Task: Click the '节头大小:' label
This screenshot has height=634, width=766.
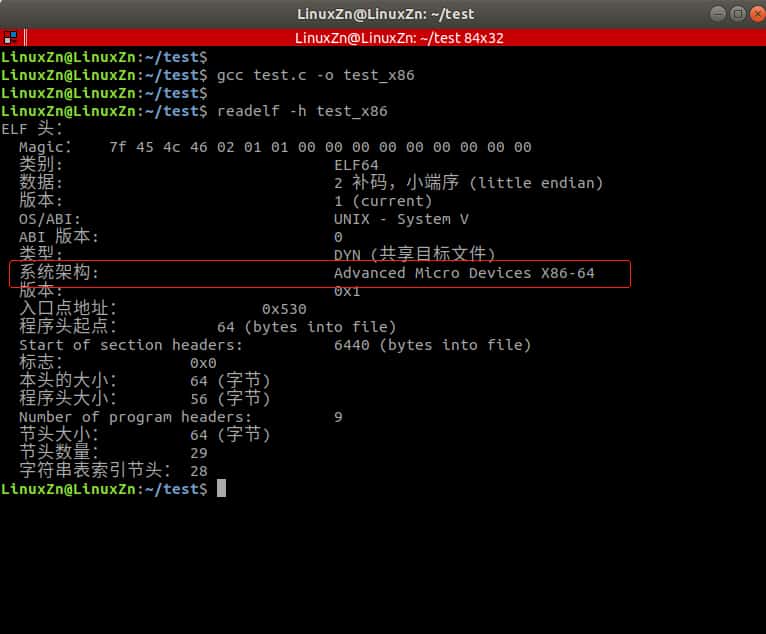Action: (x=59, y=435)
